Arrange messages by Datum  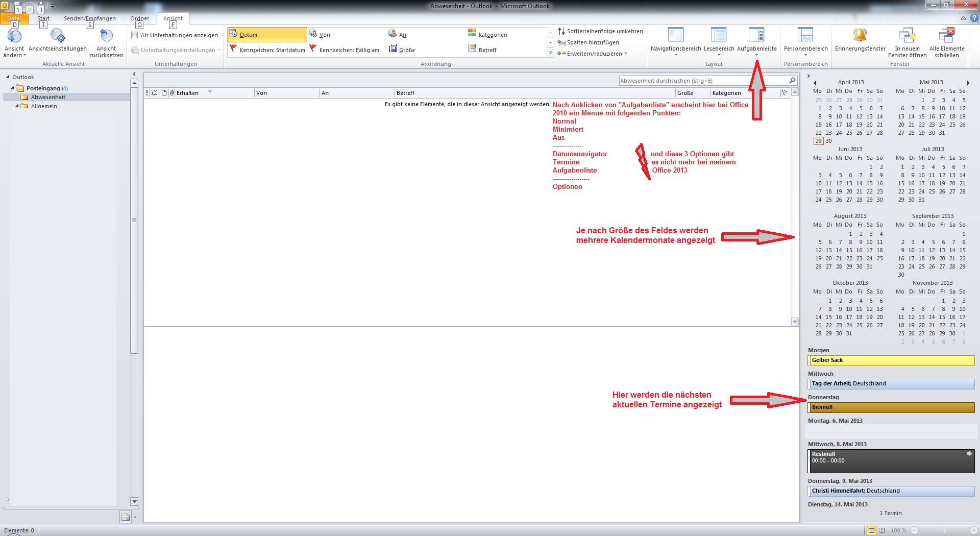click(267, 35)
